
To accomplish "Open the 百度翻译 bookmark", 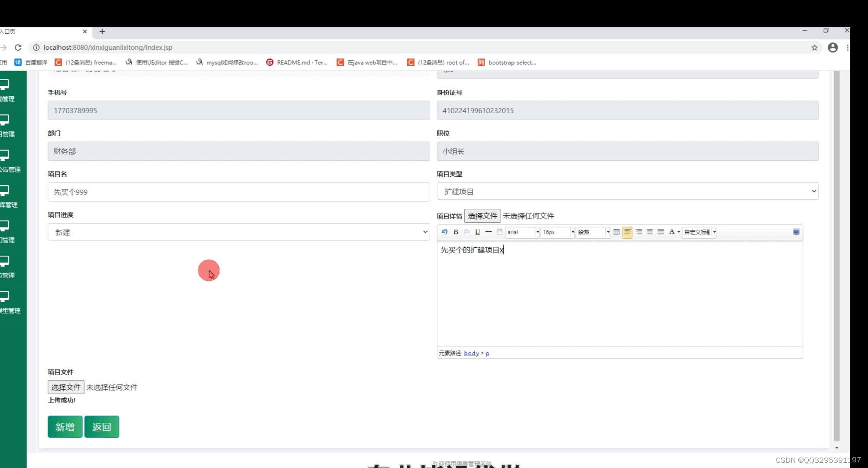I will pyautogui.click(x=31, y=62).
